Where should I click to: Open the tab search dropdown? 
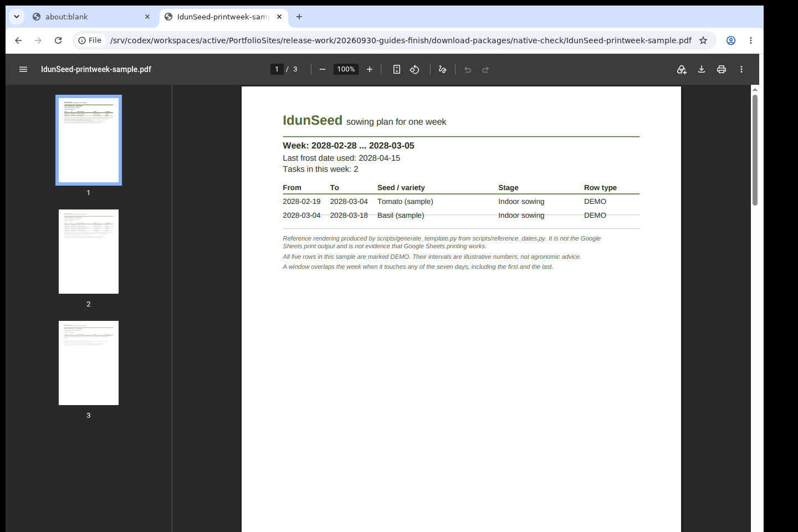point(17,17)
